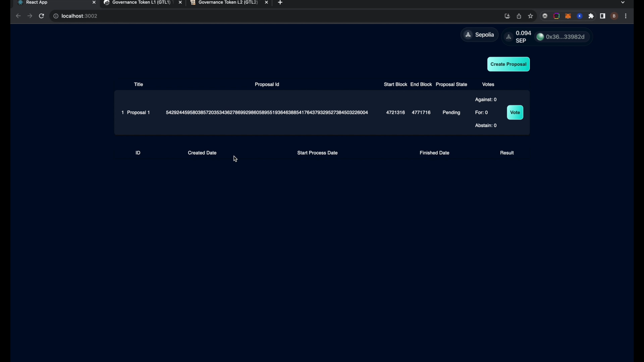
Task: Click the Finished Date column header
Action: 434,153
